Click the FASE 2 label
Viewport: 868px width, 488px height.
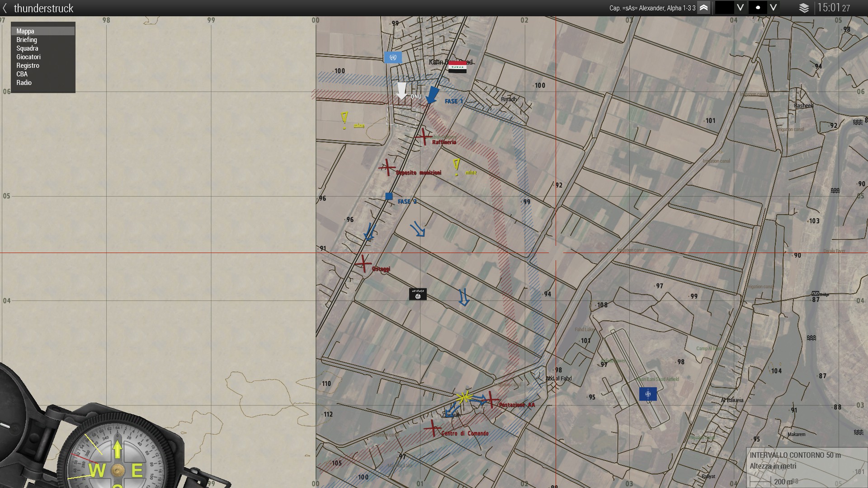click(407, 202)
